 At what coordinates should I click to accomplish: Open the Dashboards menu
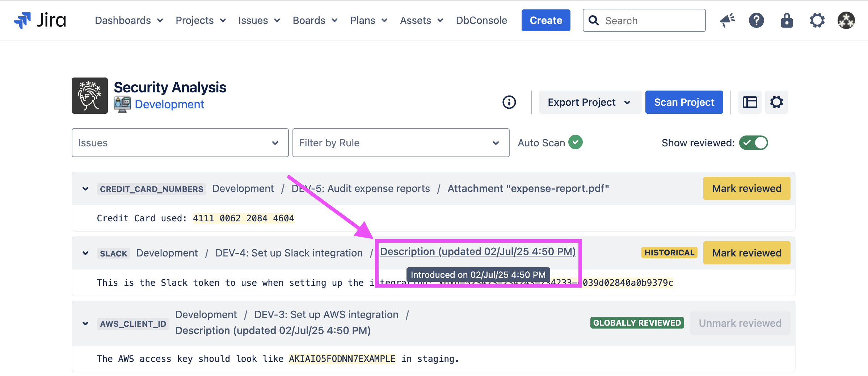pyautogui.click(x=128, y=20)
